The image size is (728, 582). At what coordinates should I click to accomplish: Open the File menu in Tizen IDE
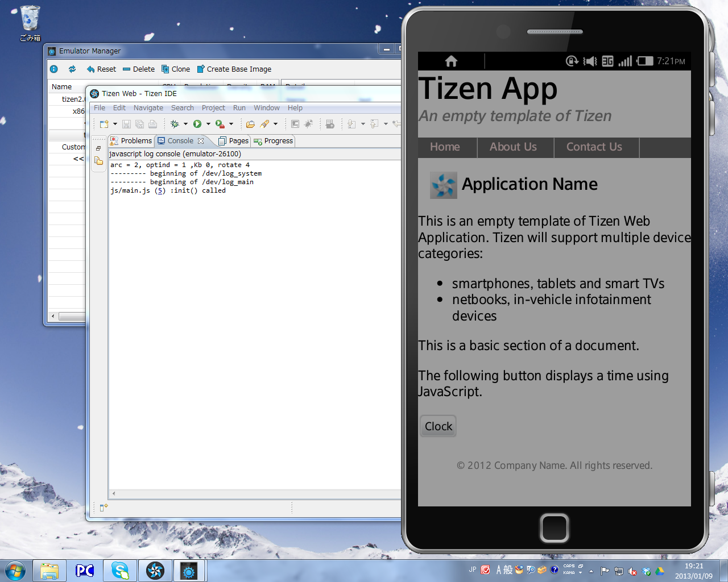pos(100,108)
